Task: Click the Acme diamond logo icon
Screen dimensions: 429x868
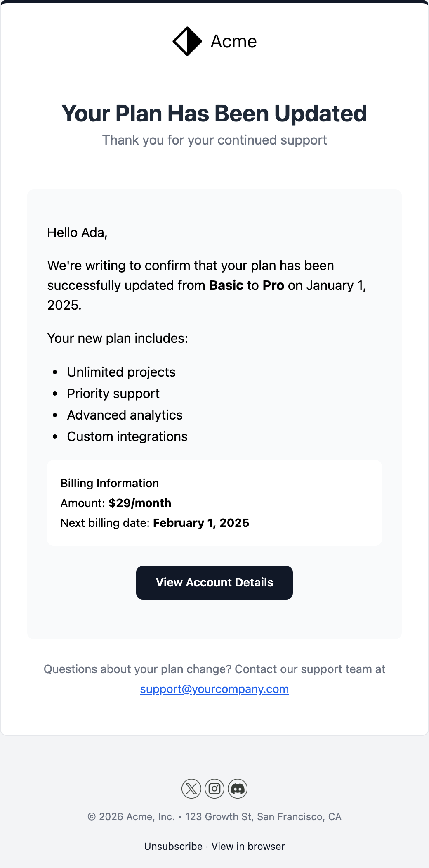Action: click(x=187, y=41)
